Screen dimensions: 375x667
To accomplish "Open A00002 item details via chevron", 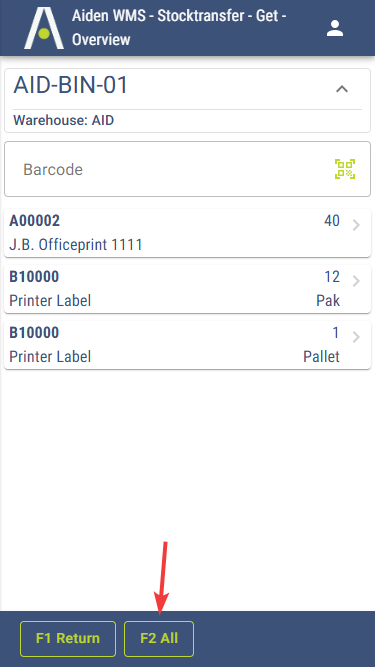I will click(x=356, y=225).
